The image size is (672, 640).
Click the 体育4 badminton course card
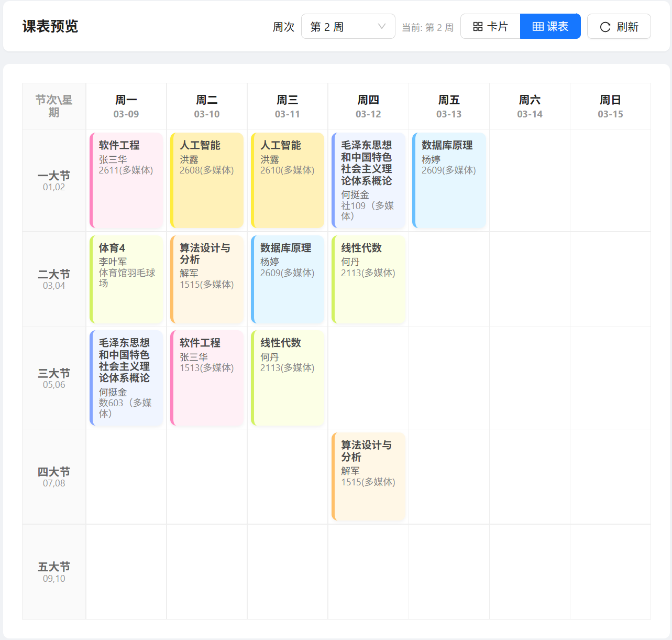[126, 279]
